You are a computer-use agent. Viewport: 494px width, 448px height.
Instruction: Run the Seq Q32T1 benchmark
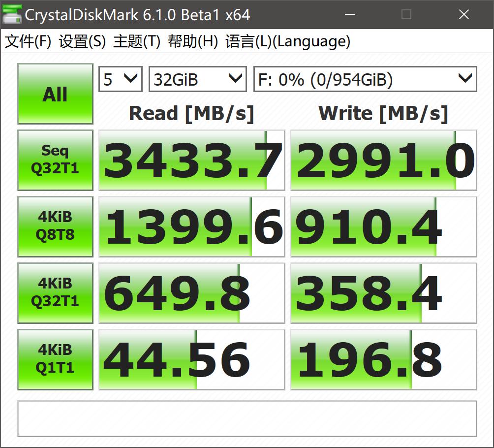(x=55, y=160)
